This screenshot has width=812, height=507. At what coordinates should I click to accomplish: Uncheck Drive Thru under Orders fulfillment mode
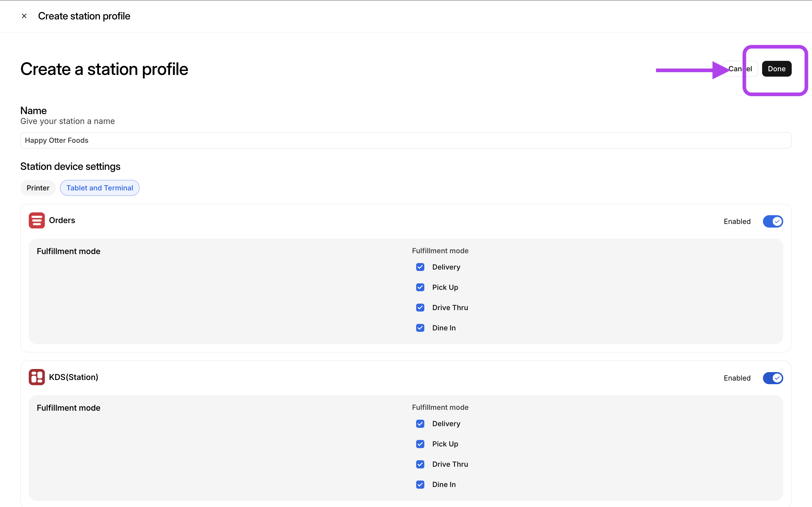coord(420,308)
